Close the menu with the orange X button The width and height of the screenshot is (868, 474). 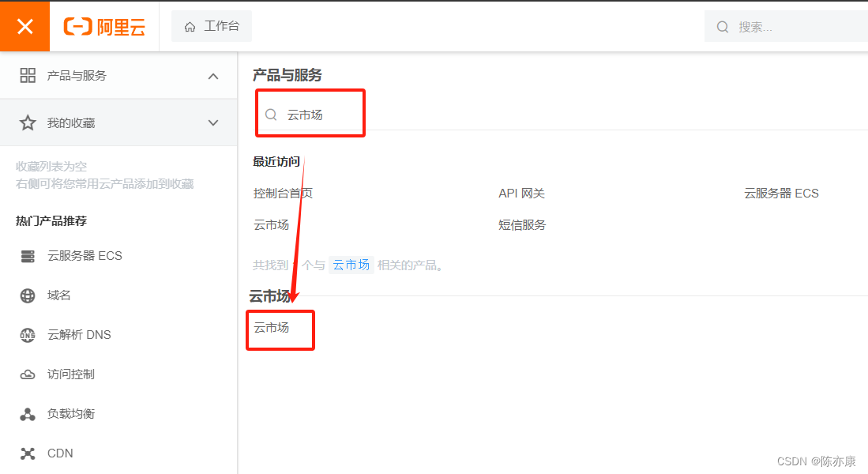point(25,26)
